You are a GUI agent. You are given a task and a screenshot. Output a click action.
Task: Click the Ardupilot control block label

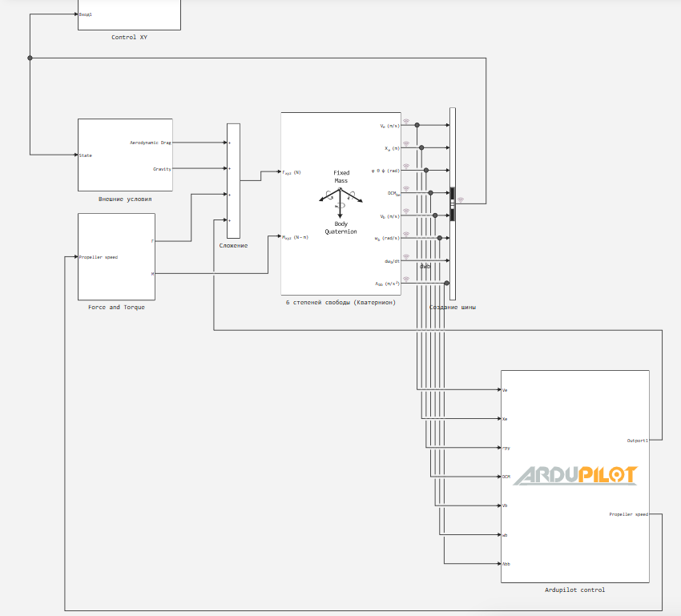(575, 590)
